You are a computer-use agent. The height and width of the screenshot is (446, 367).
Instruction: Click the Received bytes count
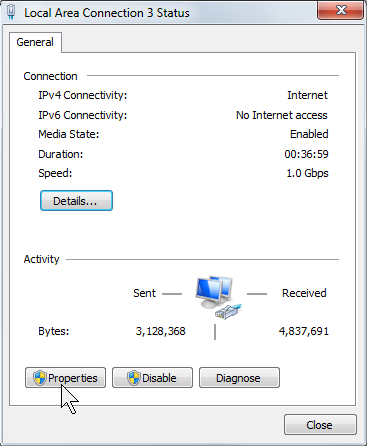(304, 331)
